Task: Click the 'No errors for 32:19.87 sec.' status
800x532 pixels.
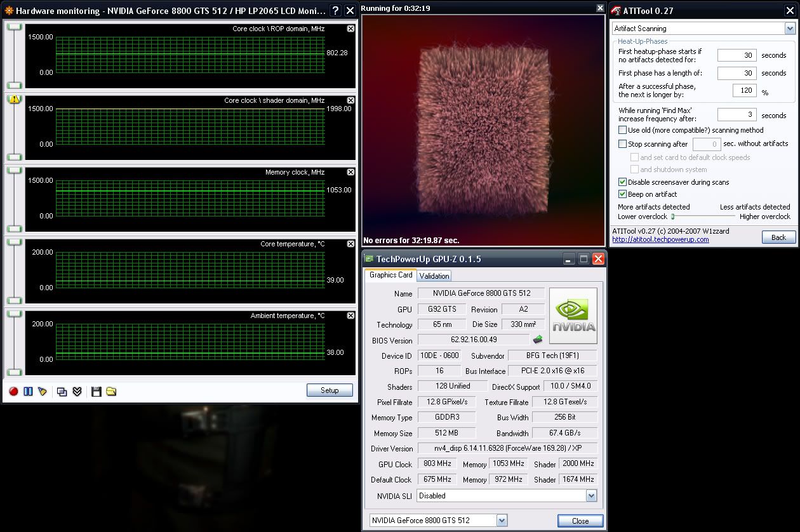Action: tap(411, 241)
